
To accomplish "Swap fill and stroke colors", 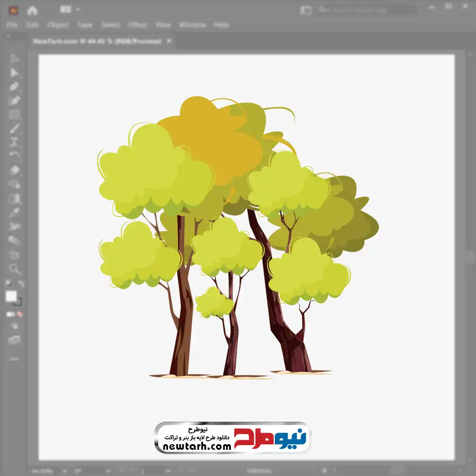I will click(x=20, y=284).
